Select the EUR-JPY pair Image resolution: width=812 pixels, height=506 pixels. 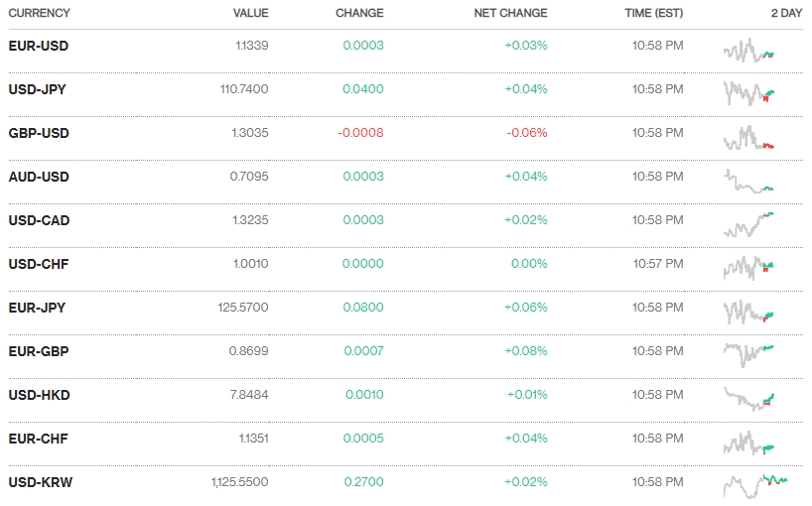pos(37,308)
